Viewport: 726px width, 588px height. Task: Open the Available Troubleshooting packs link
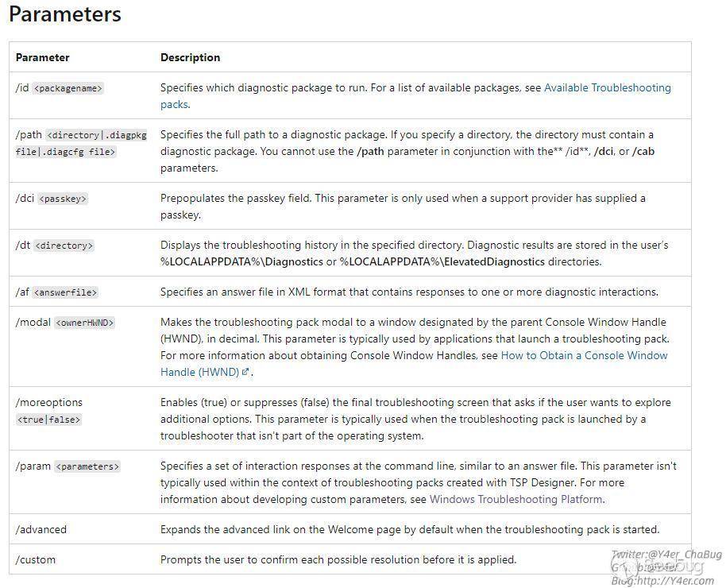[607, 88]
